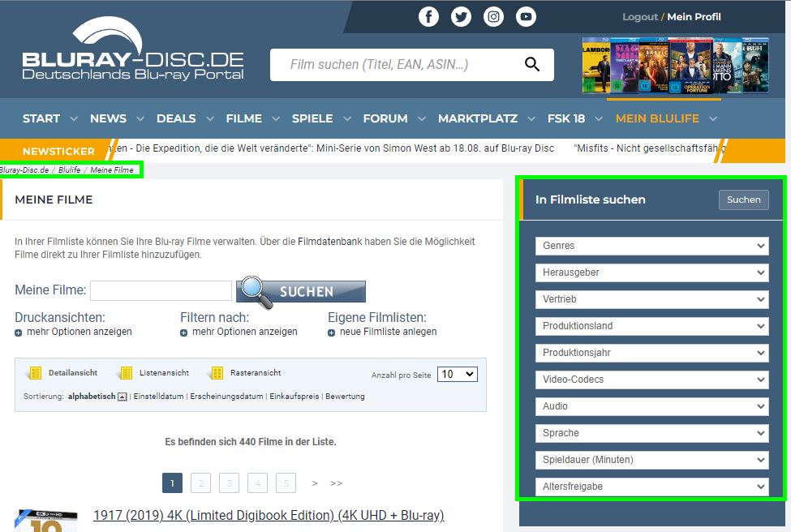This screenshot has height=532, width=791.
Task: Sort by Einkaufspreis
Action: point(294,397)
